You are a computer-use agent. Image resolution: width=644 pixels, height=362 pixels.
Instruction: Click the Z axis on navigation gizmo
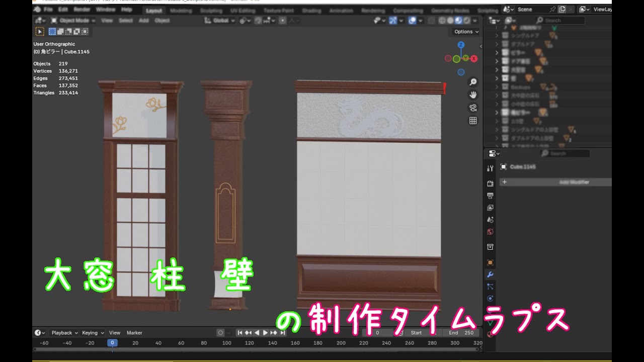(x=461, y=45)
